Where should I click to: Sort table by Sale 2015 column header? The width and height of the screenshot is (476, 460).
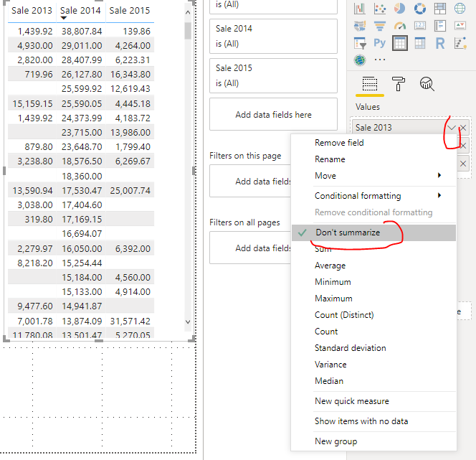click(x=130, y=11)
